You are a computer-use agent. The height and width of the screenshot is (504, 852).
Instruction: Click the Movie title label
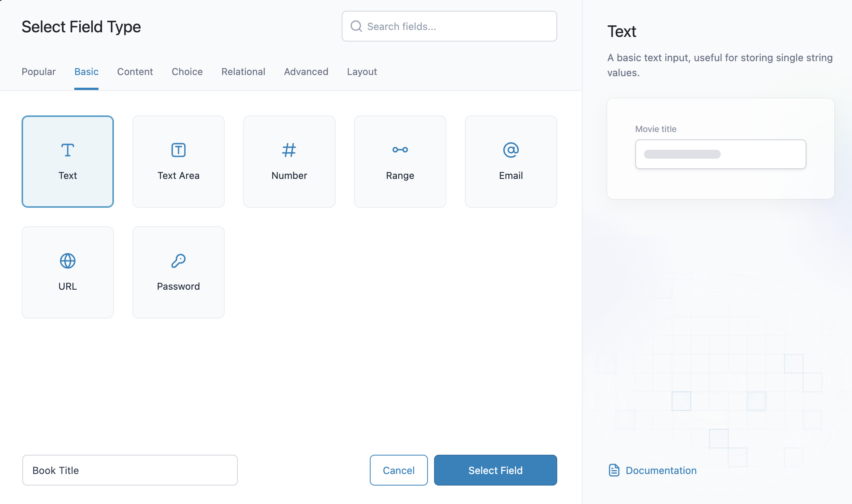656,129
